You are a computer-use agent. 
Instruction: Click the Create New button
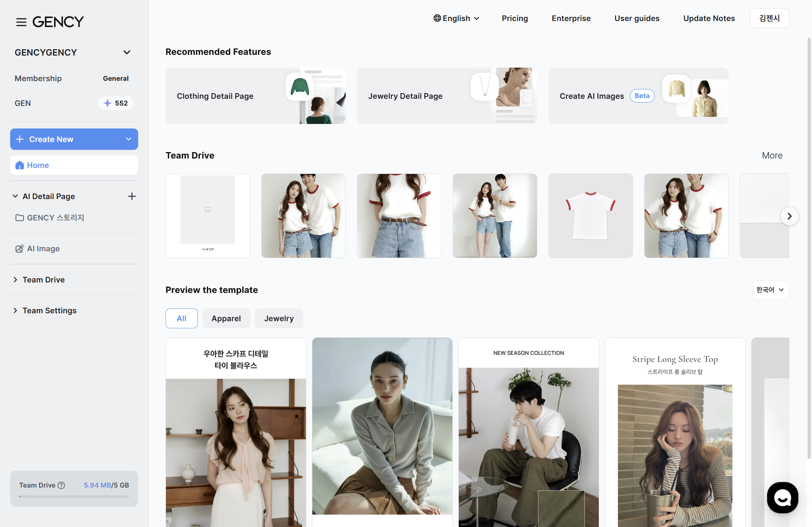[74, 139]
